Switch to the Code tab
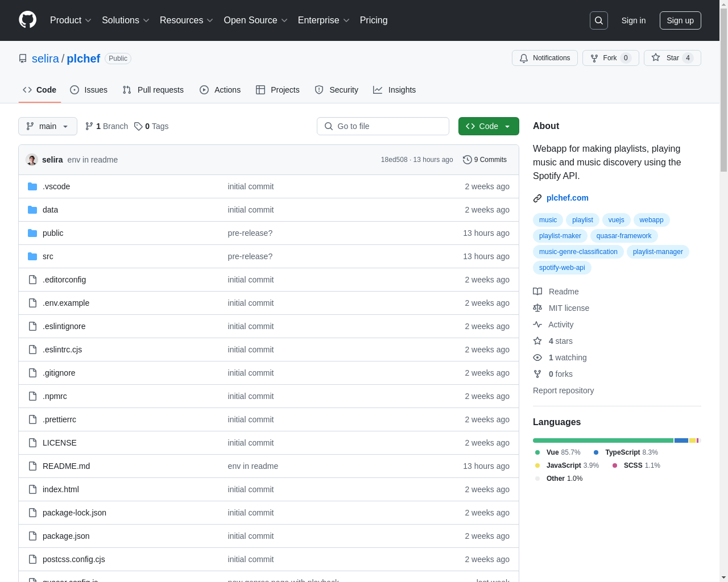Image resolution: width=728 pixels, height=582 pixels. click(40, 90)
